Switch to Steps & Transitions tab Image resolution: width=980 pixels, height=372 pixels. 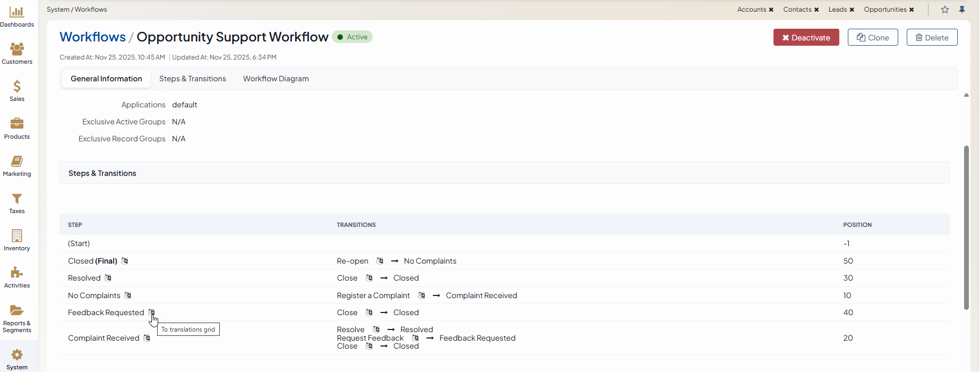point(193,79)
